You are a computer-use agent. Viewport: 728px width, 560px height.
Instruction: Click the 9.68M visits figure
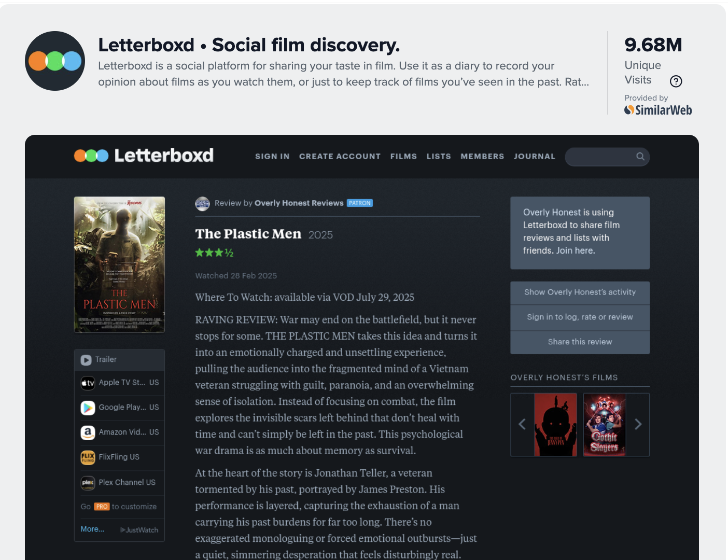click(x=653, y=45)
